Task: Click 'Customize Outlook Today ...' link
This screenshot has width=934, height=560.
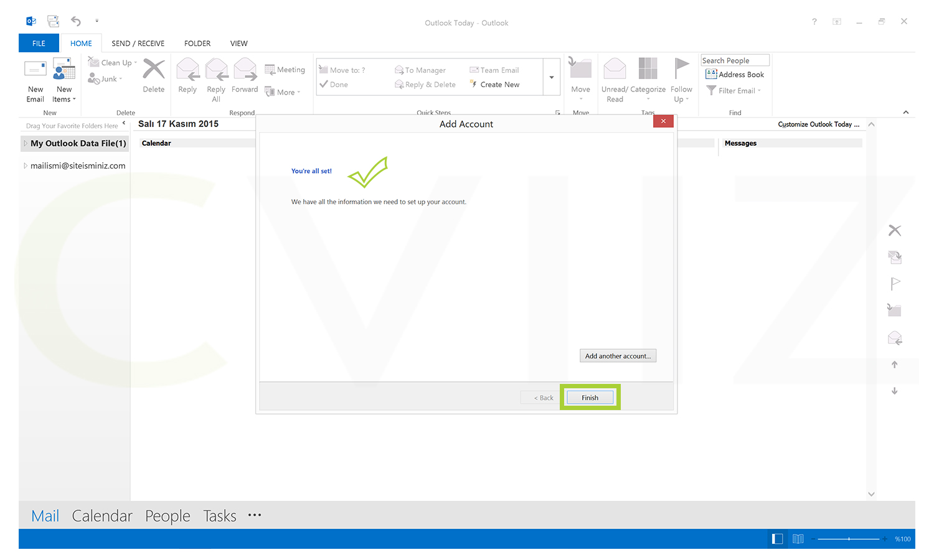Action: click(818, 124)
